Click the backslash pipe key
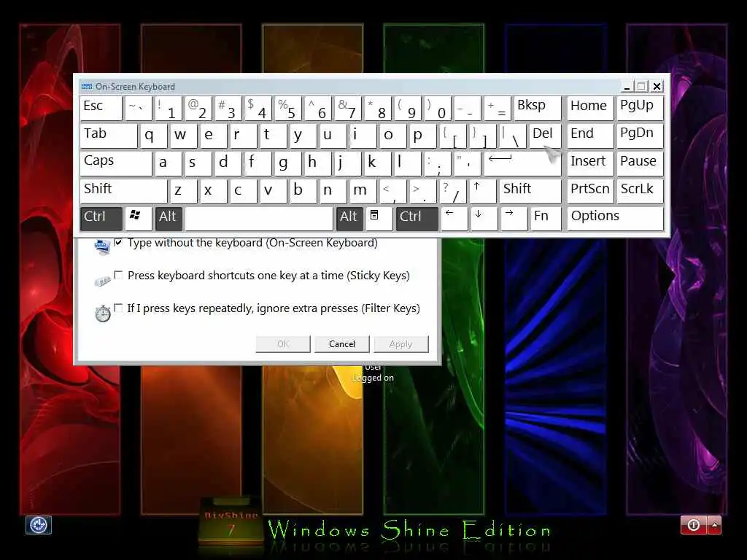Image resolution: width=747 pixels, height=560 pixels. (513, 136)
